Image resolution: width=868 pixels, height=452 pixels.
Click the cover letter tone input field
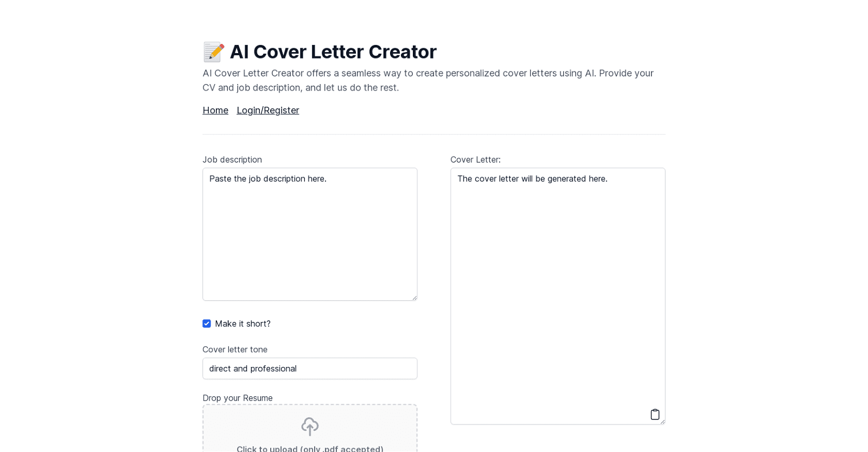coord(309,369)
